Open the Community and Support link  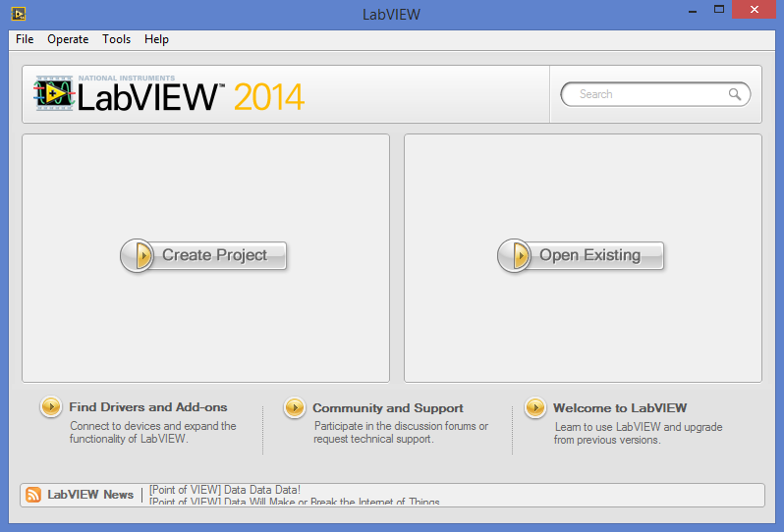click(x=388, y=408)
